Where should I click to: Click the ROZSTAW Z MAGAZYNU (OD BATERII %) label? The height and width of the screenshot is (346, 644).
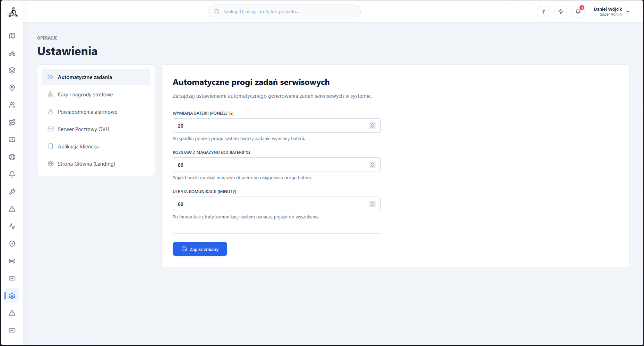pos(211,153)
